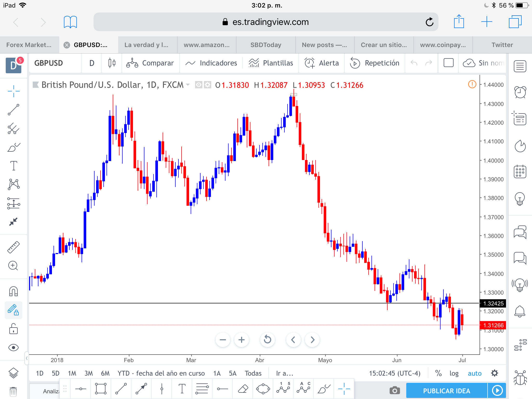This screenshot has width=532, height=399.
Task: Click the PUBLICAR IDEA button
Action: pyautogui.click(x=446, y=391)
